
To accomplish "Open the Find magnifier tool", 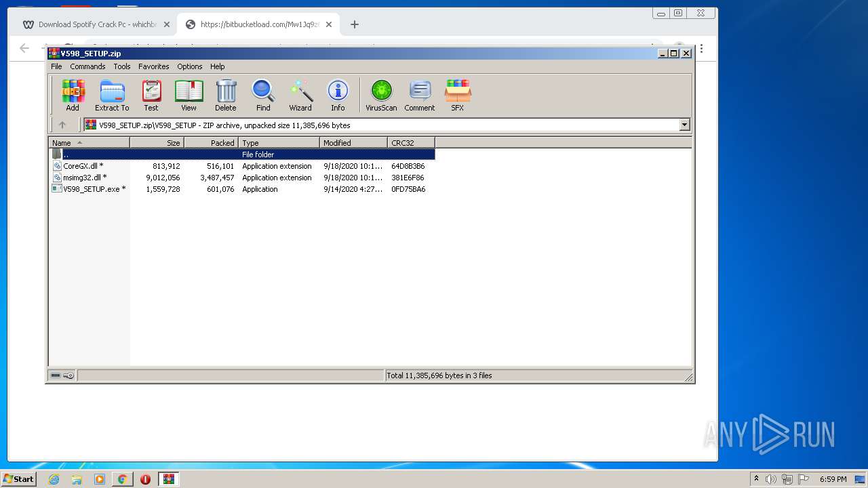I will pos(263,96).
